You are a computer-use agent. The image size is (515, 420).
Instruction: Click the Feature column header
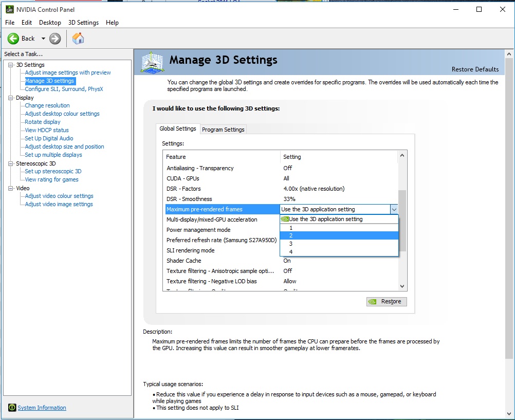(x=222, y=157)
